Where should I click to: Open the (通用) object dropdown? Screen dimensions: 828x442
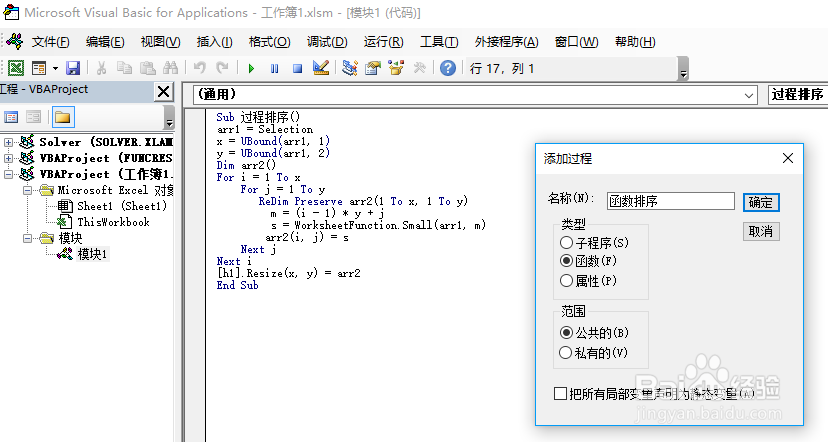(749, 96)
